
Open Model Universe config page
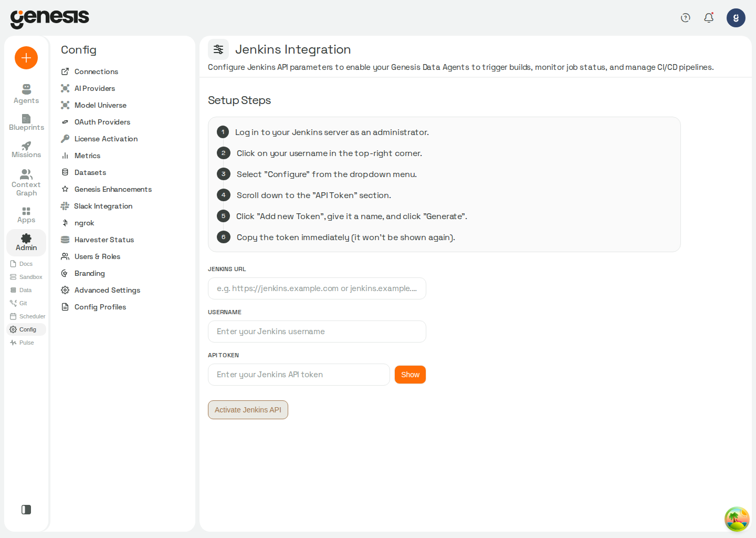click(94, 105)
